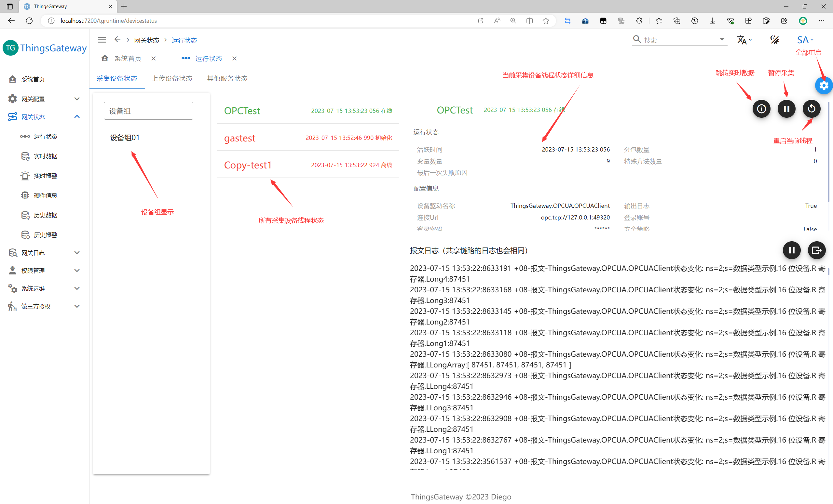
Task: Click the theme toggle icon in header
Action: click(x=774, y=40)
